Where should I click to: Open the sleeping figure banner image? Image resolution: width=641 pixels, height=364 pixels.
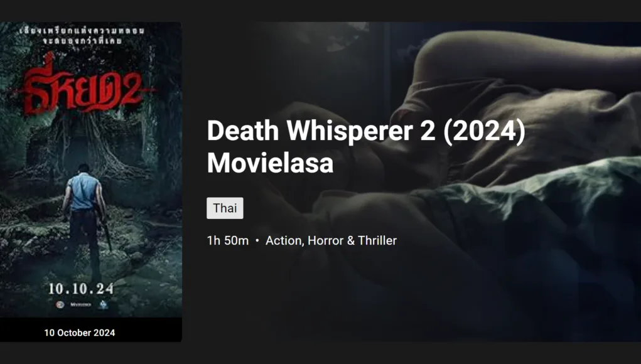[x=411, y=182]
